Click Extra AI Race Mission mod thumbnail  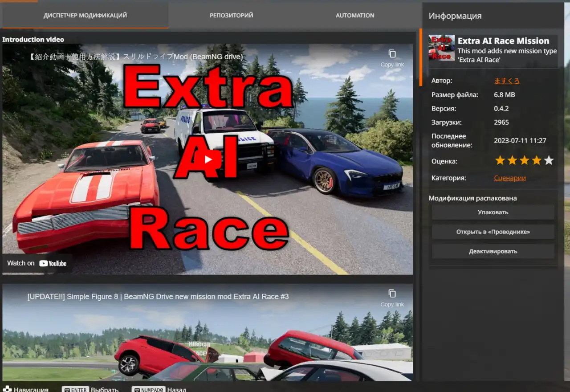coord(442,48)
